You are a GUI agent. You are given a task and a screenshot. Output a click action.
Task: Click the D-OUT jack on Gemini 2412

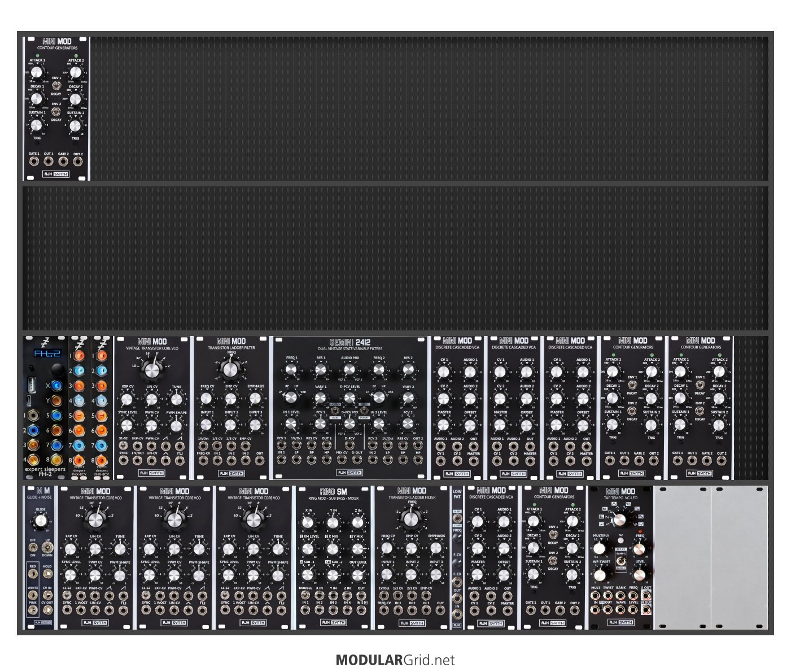pos(357,459)
